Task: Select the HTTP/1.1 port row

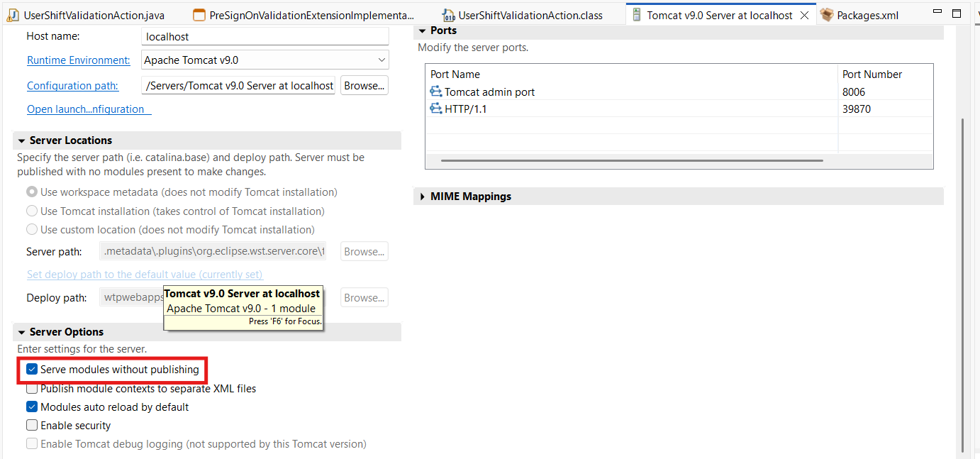Action: (681, 109)
